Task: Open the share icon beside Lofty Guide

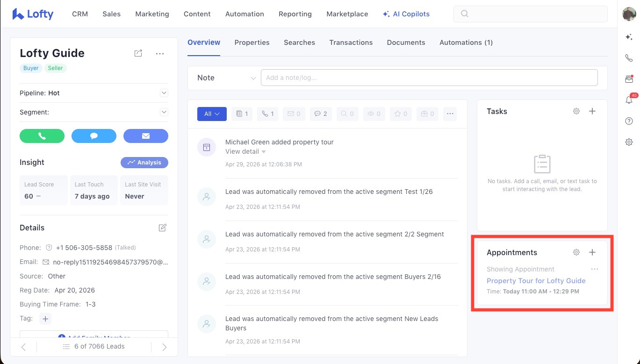Action: pos(138,54)
